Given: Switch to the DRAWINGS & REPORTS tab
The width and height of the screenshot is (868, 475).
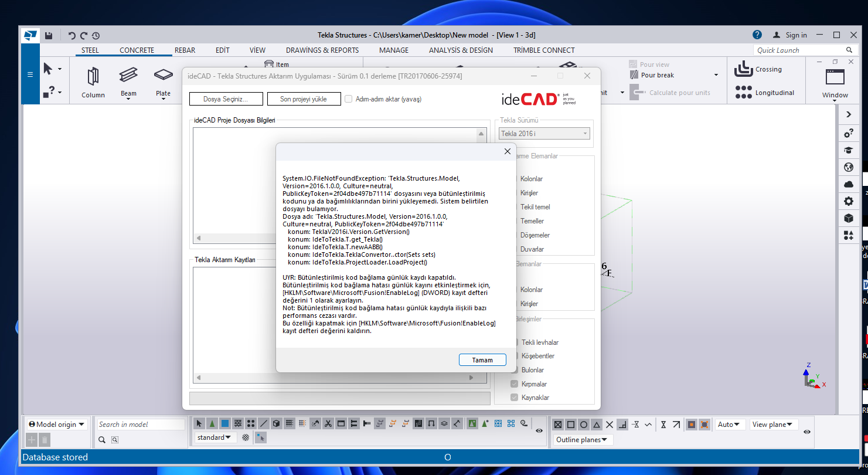Looking at the screenshot, I should [x=322, y=50].
